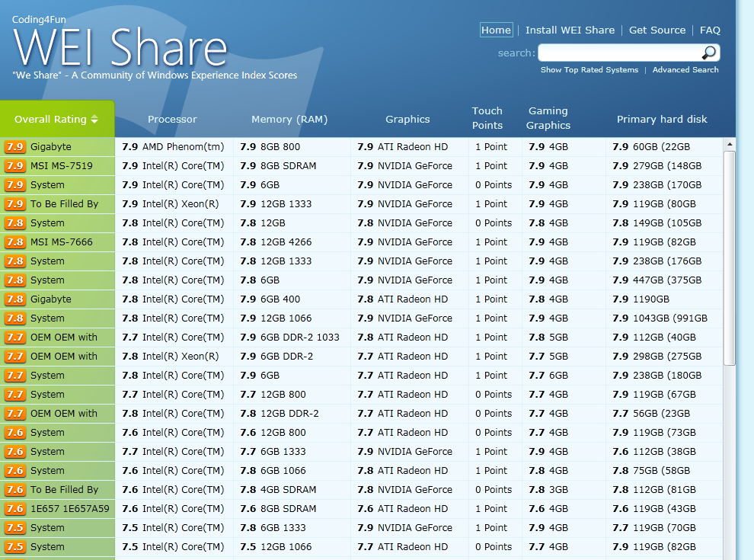Screen dimensions: 754x560
Task: Click the vertical scrollbar thumb
Action: 730,258
